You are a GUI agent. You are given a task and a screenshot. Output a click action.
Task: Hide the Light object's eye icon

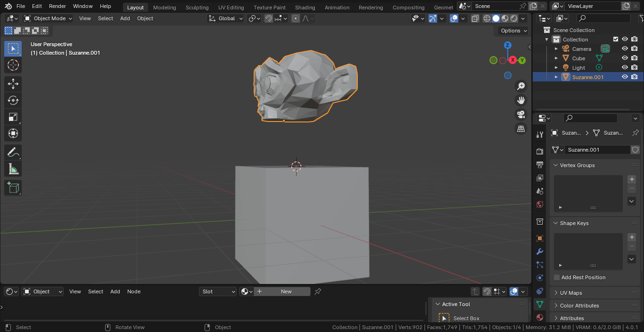(x=625, y=68)
